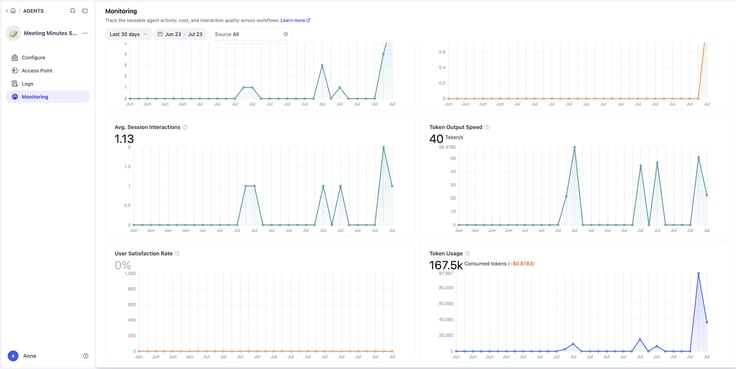736x369 pixels.
Task: Click the Token Usage chart title
Action: pyautogui.click(x=446, y=254)
